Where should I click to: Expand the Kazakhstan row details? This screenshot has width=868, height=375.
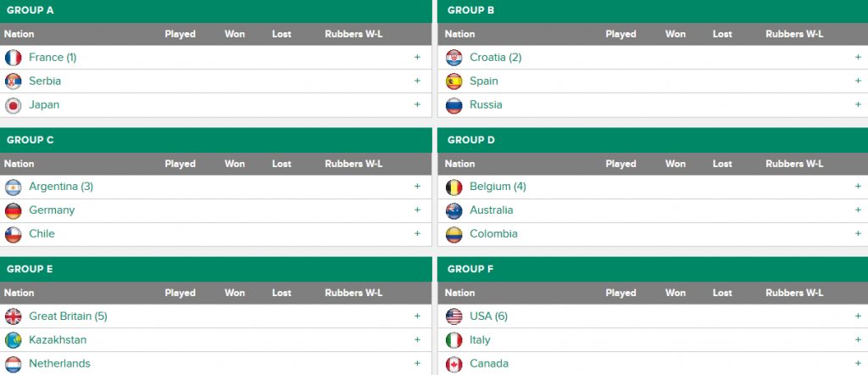(417, 340)
